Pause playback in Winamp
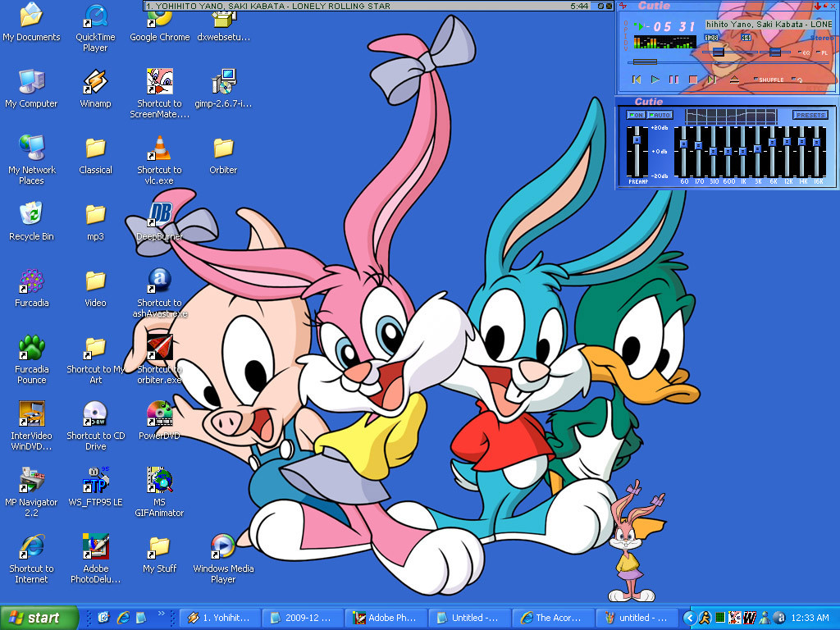This screenshot has height=630, width=840. (x=674, y=80)
